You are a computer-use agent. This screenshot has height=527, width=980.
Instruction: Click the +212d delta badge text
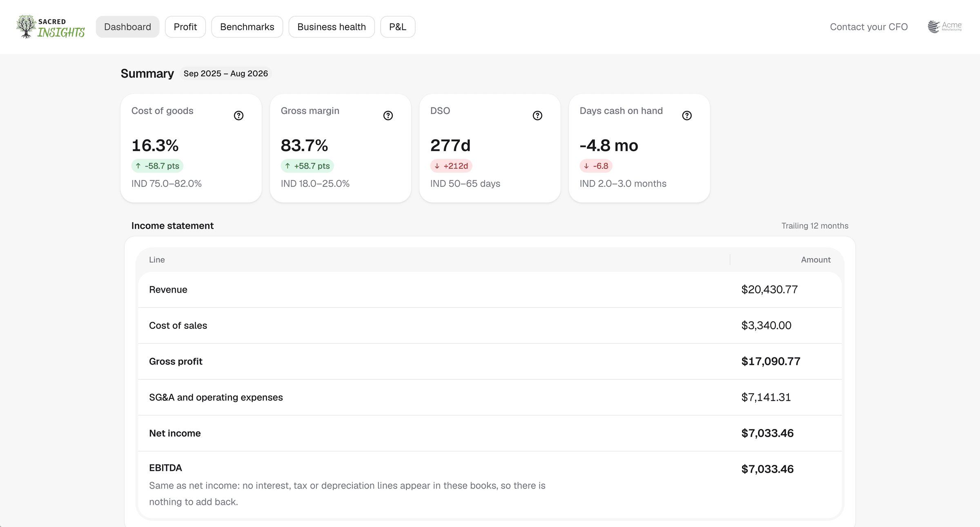(x=456, y=166)
